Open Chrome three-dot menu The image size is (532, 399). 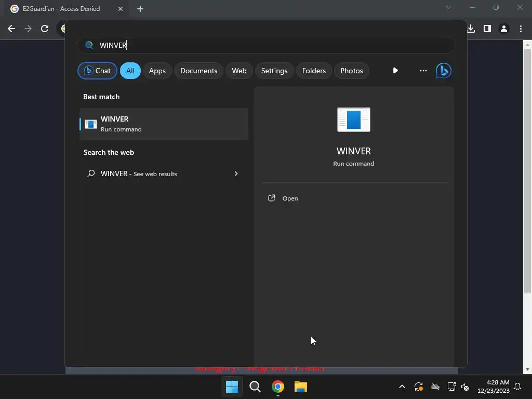[x=521, y=29]
